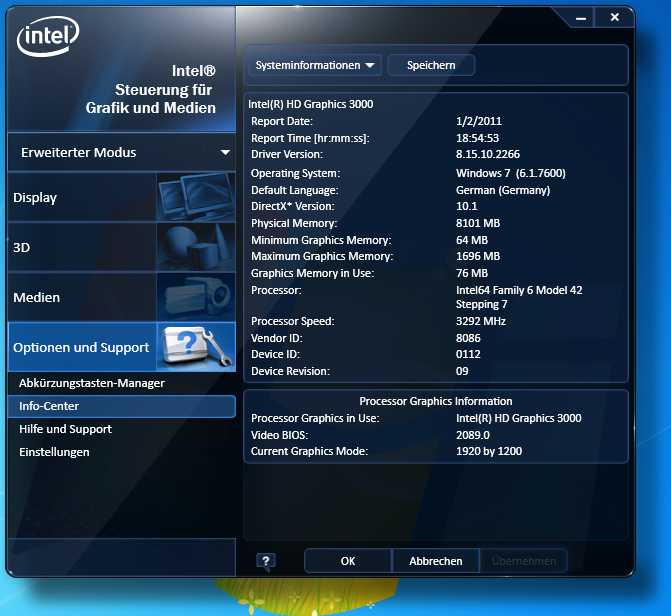Click the Processor Graphics Information heading
The image size is (671, 616).
coord(435,401)
